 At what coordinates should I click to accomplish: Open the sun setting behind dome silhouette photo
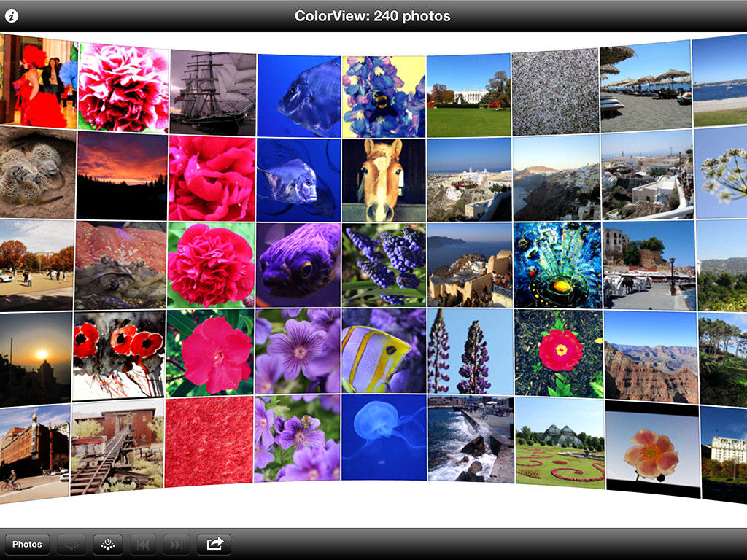pyautogui.click(x=36, y=360)
